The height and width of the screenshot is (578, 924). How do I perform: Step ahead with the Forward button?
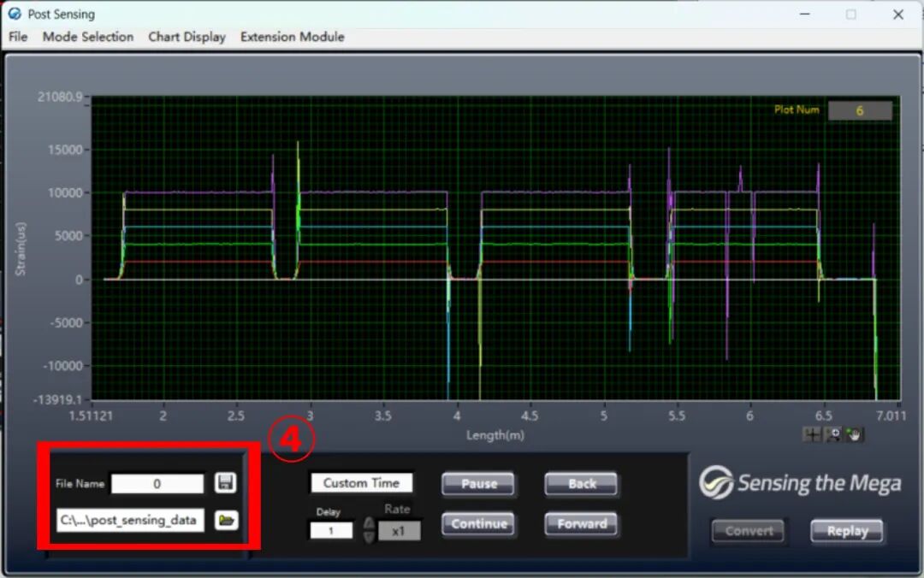[582, 524]
